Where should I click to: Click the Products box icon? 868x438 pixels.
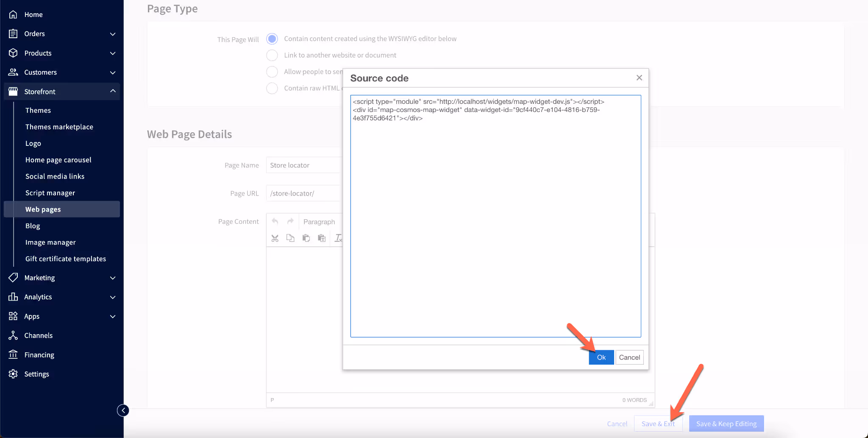13,53
